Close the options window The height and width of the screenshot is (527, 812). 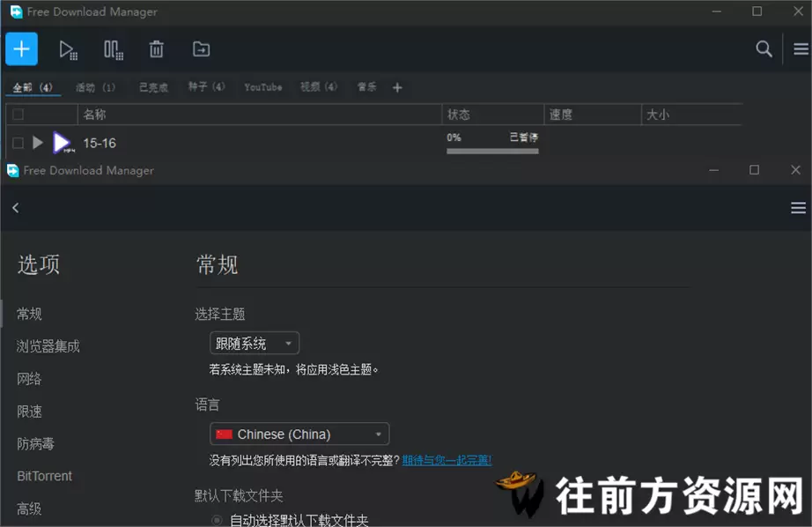(x=795, y=170)
